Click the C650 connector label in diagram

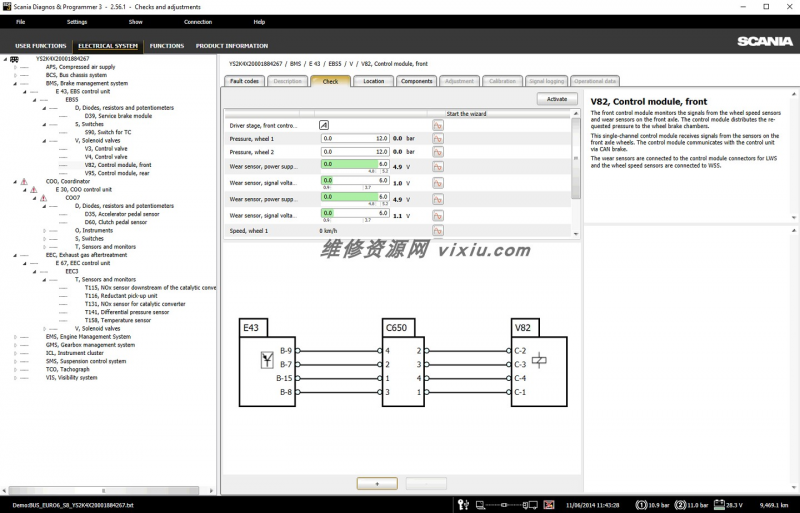pos(398,328)
